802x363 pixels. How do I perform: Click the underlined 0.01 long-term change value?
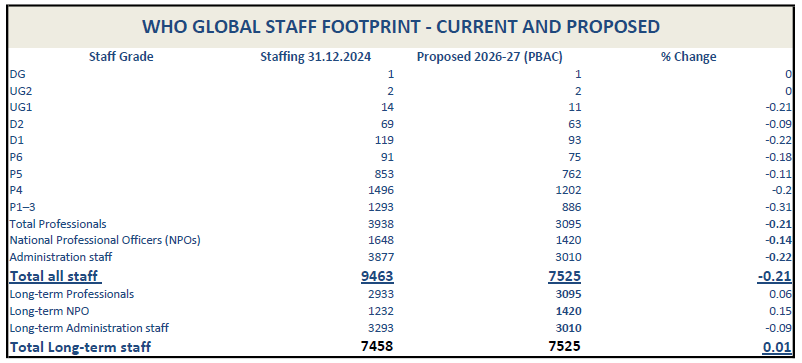click(x=777, y=347)
